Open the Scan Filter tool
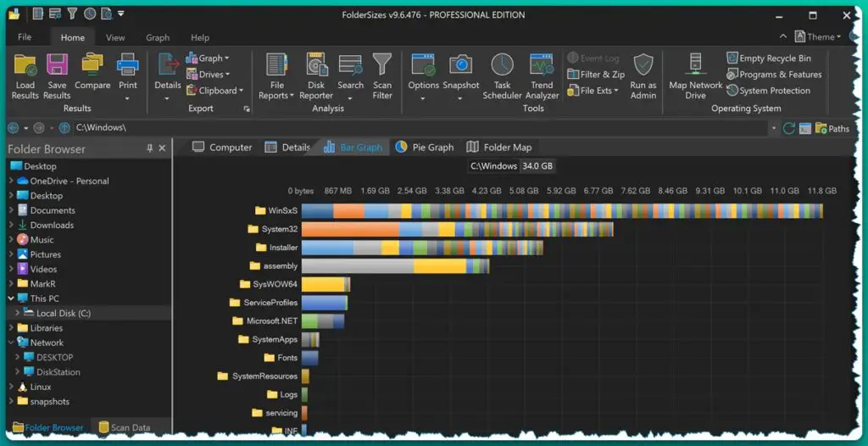 (x=382, y=66)
